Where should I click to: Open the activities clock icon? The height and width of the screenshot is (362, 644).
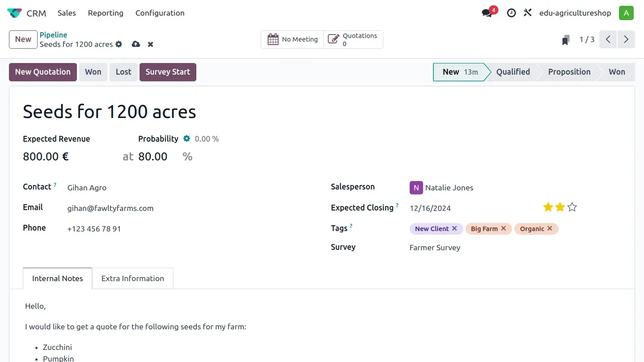pyautogui.click(x=511, y=13)
